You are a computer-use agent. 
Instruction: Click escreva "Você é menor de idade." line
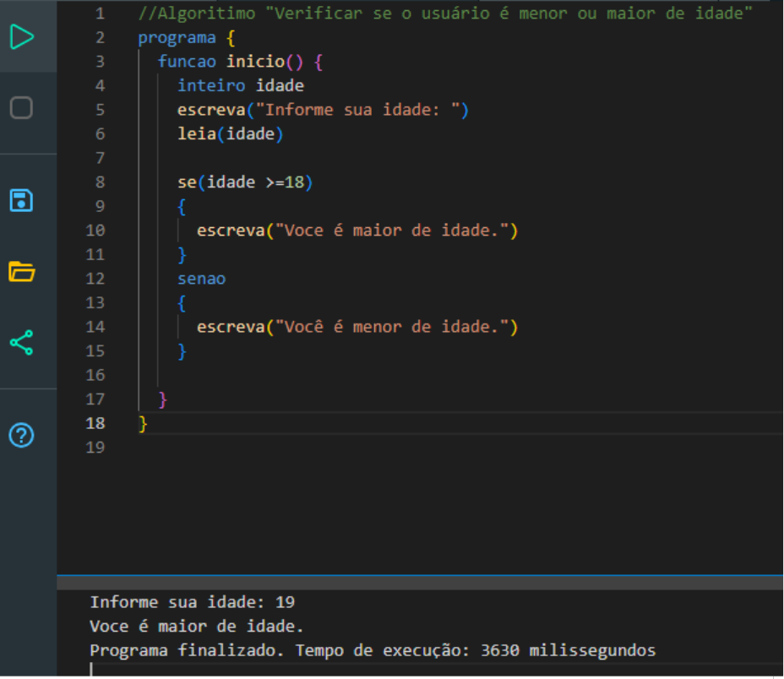point(357,327)
